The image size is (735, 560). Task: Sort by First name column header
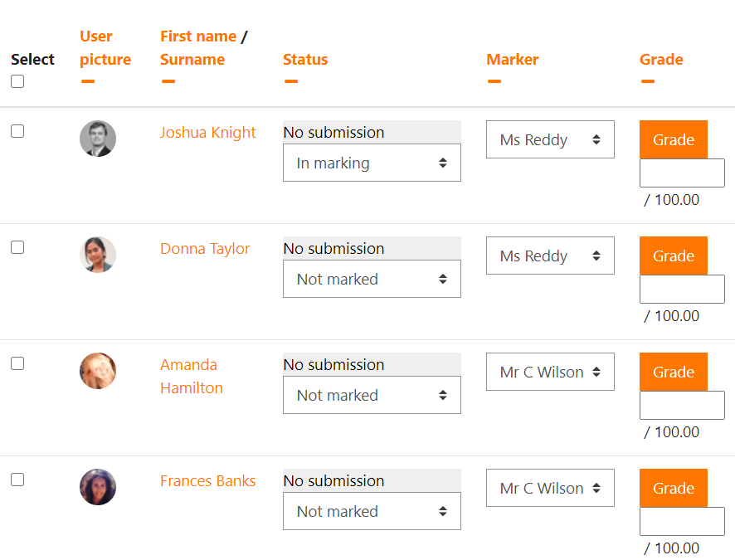[198, 36]
